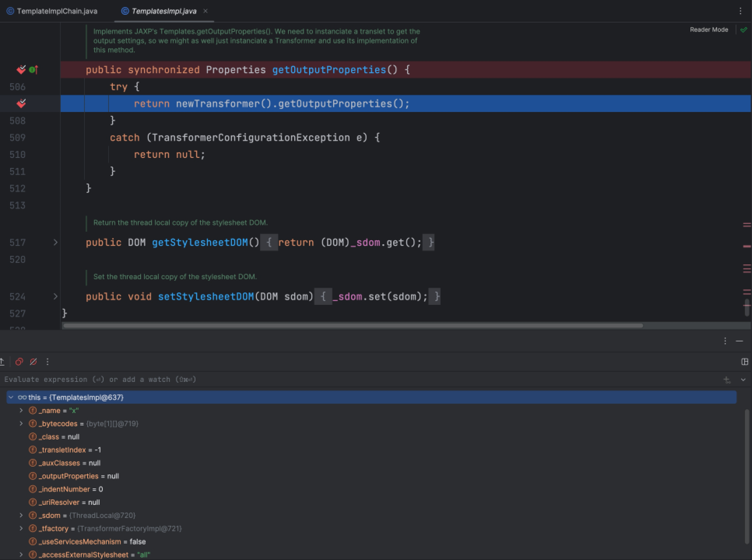Select the _outputProperties = null variable
Screen dimensions: 752x560
coord(74,476)
